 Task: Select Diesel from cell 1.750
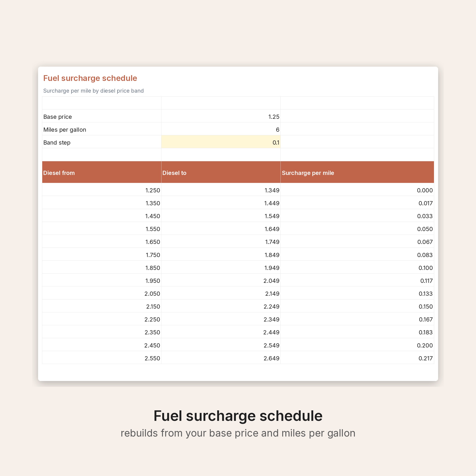102,254
